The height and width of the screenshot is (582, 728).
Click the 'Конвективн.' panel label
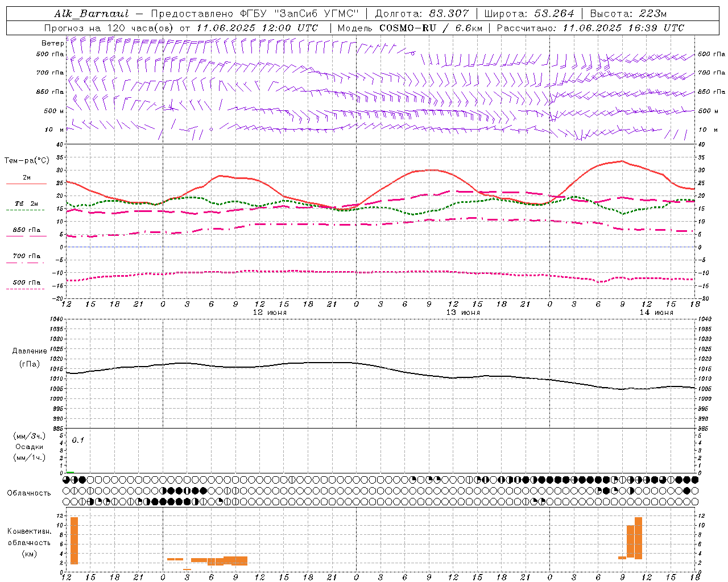[29, 531]
